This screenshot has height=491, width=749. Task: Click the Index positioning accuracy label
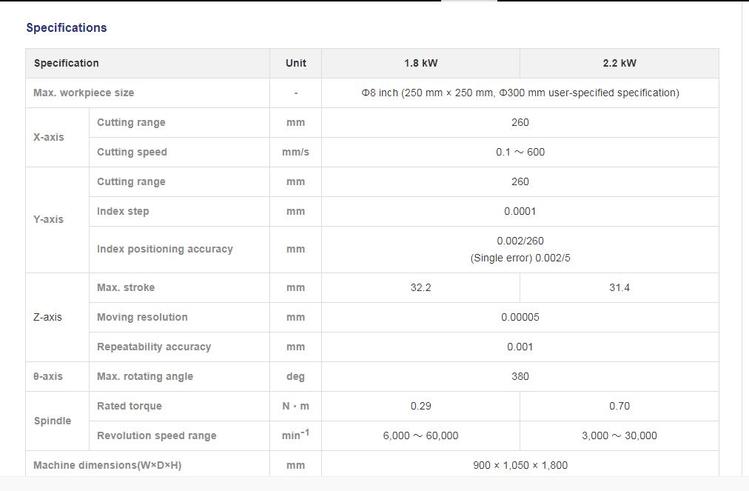click(165, 249)
